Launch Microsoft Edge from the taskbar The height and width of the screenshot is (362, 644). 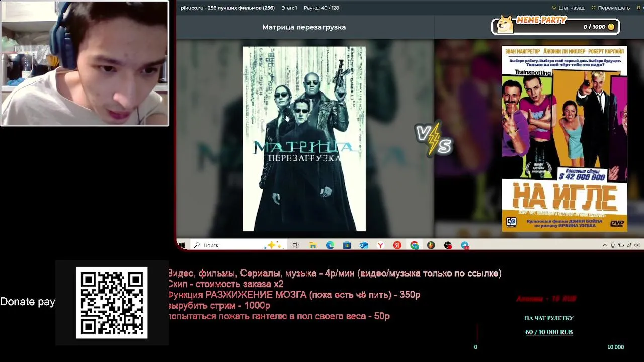(330, 245)
